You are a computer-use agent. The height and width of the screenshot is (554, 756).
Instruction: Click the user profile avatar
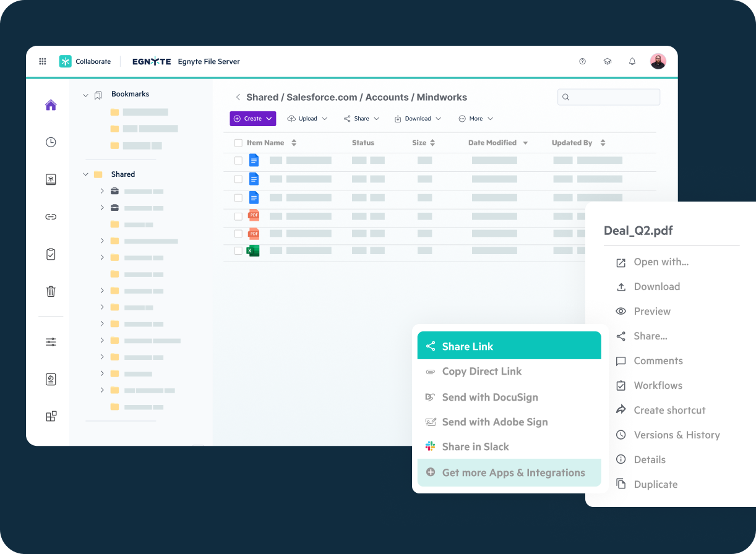(x=658, y=61)
